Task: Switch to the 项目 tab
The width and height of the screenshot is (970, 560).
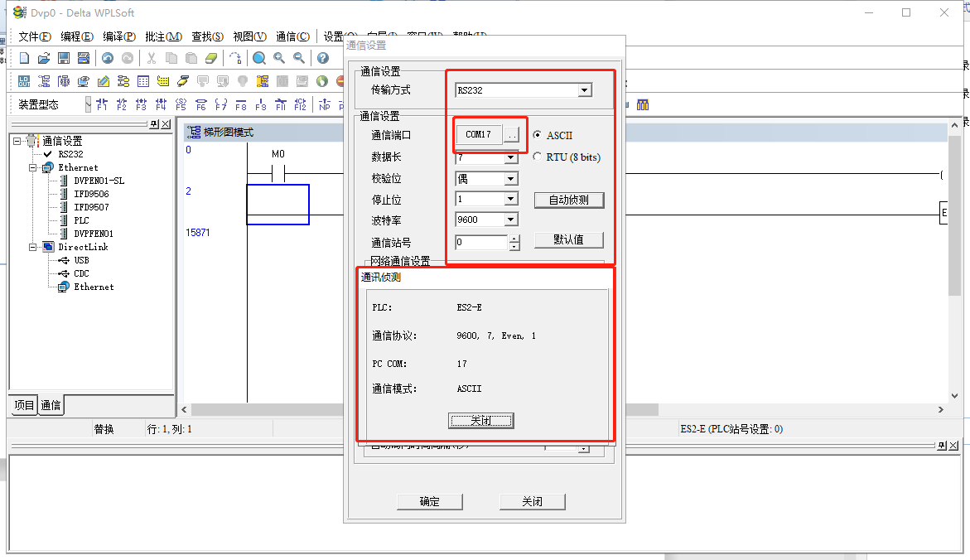Action: point(24,405)
